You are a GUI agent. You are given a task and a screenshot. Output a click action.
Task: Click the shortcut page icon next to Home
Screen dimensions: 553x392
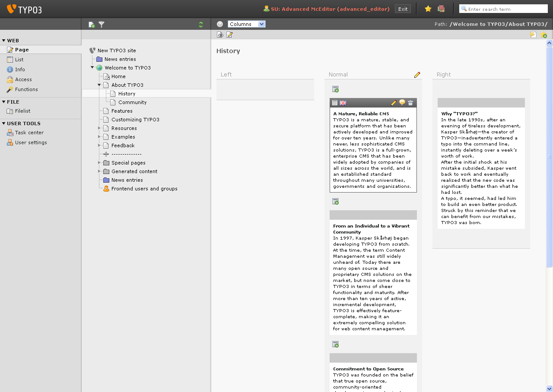(x=106, y=76)
